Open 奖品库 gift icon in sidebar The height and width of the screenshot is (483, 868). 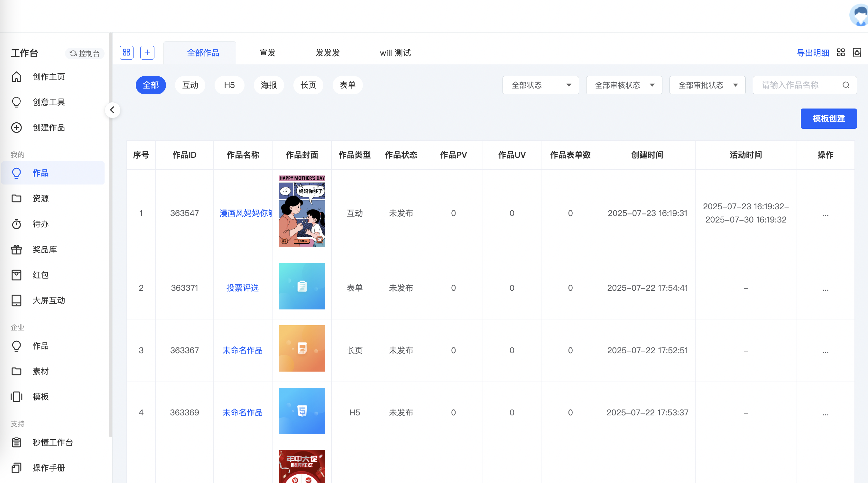tap(16, 250)
